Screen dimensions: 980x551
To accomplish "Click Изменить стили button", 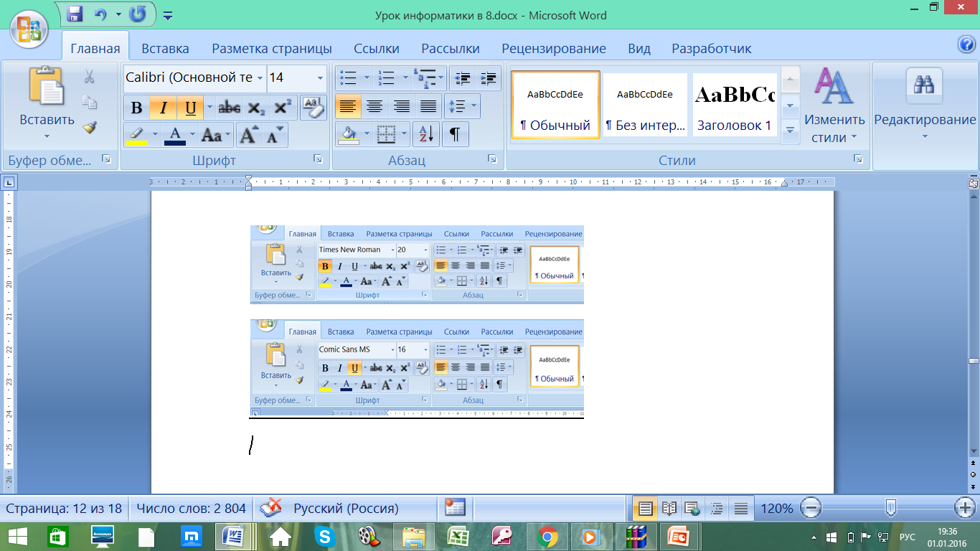I will [x=834, y=104].
